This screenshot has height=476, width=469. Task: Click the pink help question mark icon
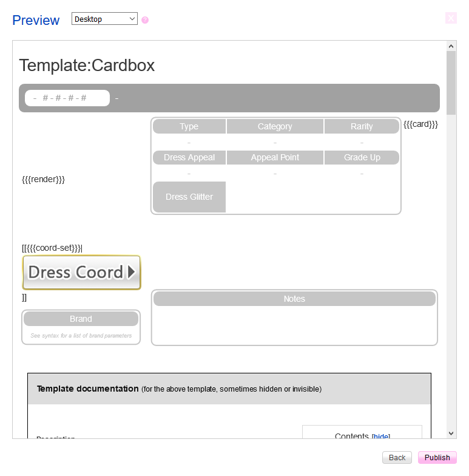pyautogui.click(x=145, y=20)
